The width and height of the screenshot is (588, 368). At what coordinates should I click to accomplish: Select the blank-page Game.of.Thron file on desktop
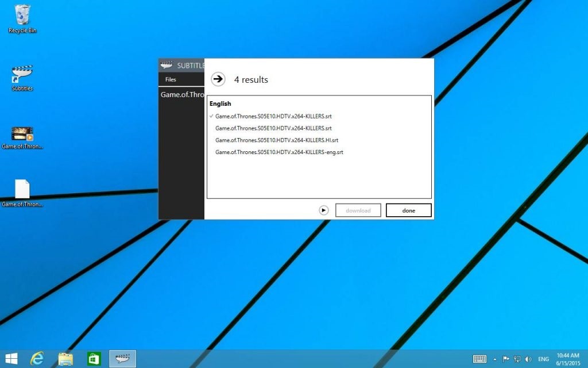(x=22, y=193)
